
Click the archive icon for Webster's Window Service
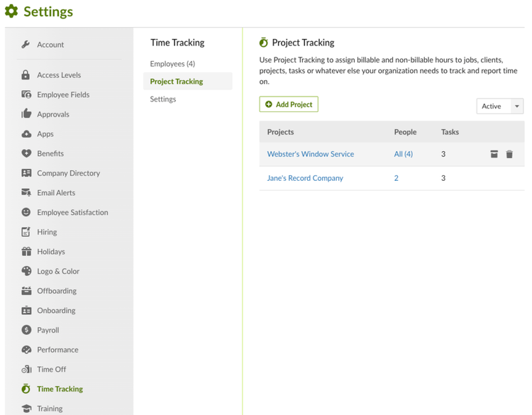point(494,154)
